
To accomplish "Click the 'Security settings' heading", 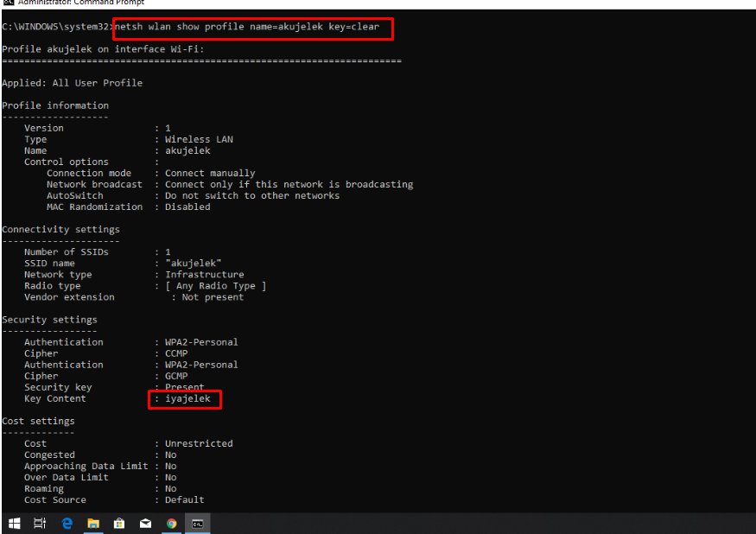I will pos(49,320).
